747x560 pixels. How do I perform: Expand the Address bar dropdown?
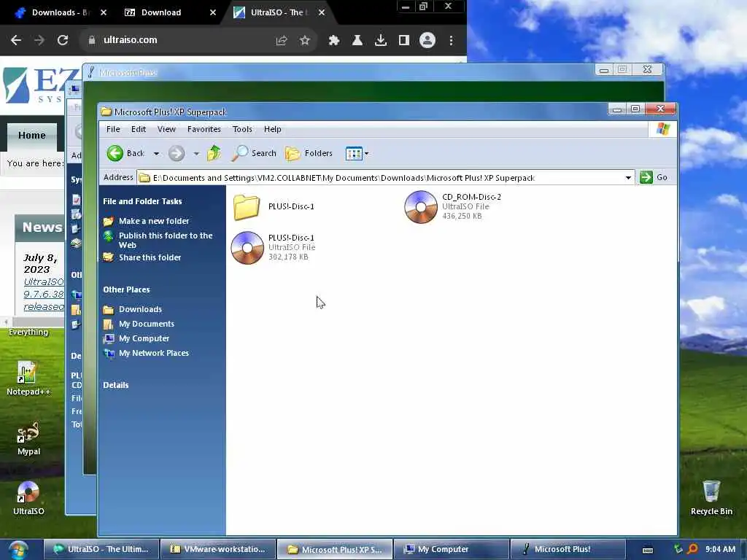(x=628, y=178)
